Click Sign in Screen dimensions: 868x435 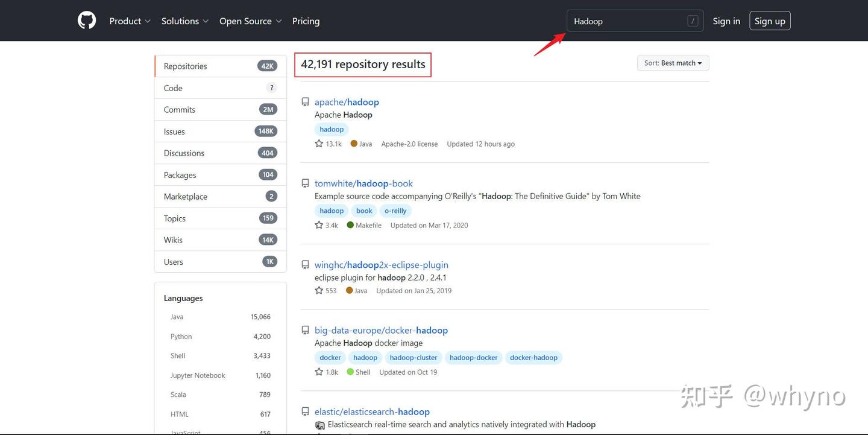[x=726, y=21]
